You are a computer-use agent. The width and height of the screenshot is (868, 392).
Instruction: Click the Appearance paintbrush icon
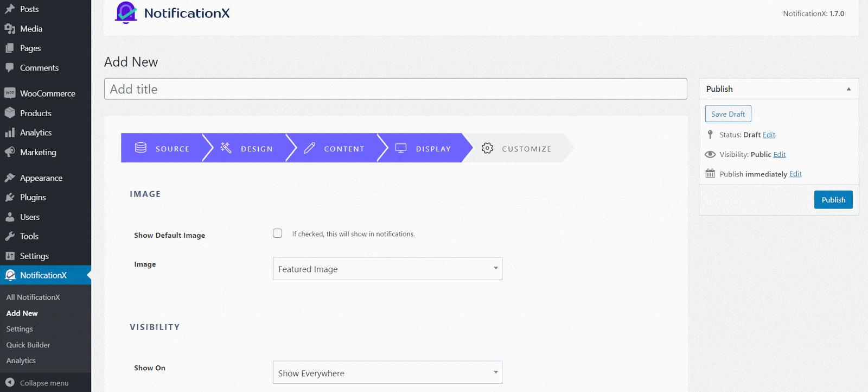pos(10,178)
